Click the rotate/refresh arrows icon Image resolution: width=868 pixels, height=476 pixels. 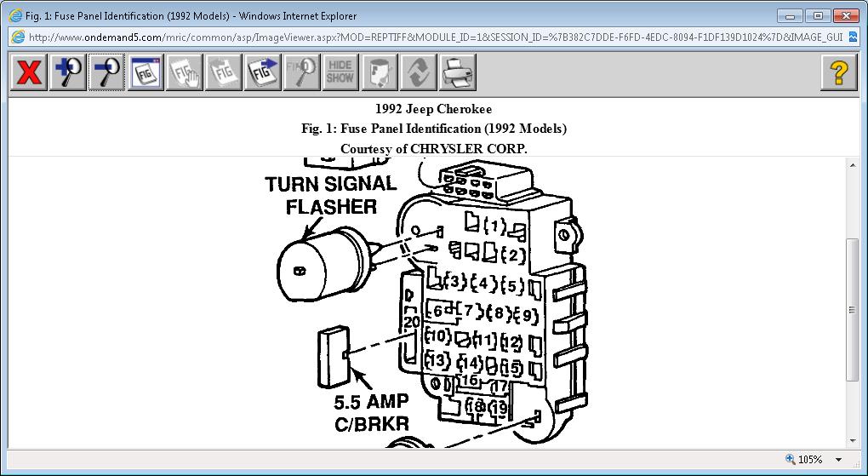pyautogui.click(x=418, y=72)
